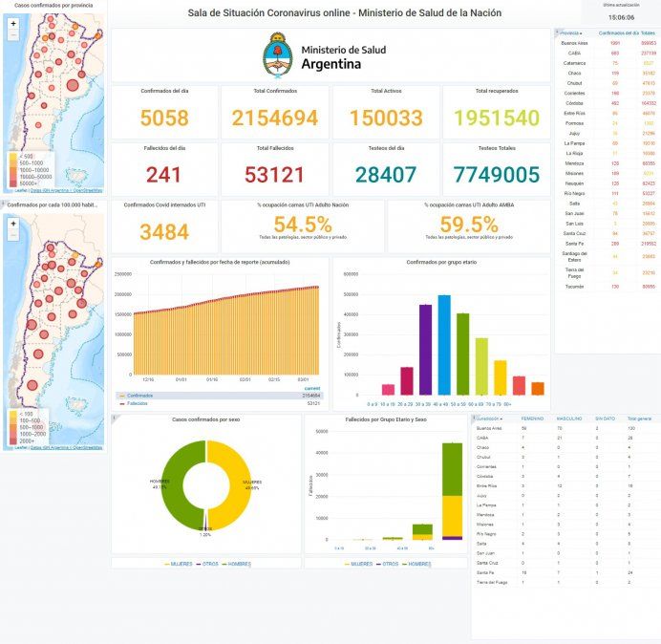Screen dimensions: 661x644
Task: Toggle MUJERES in the donut chart legend
Action: click(179, 564)
